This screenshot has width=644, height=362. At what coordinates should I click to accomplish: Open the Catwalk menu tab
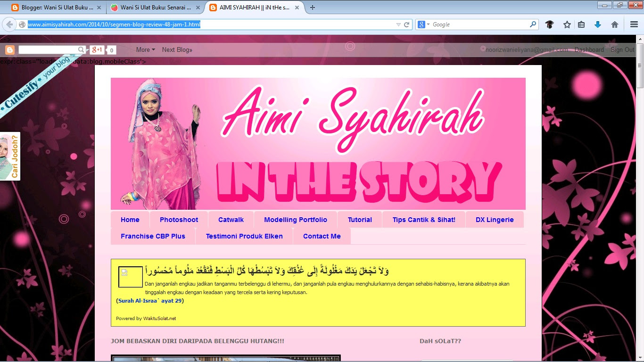[x=231, y=220]
